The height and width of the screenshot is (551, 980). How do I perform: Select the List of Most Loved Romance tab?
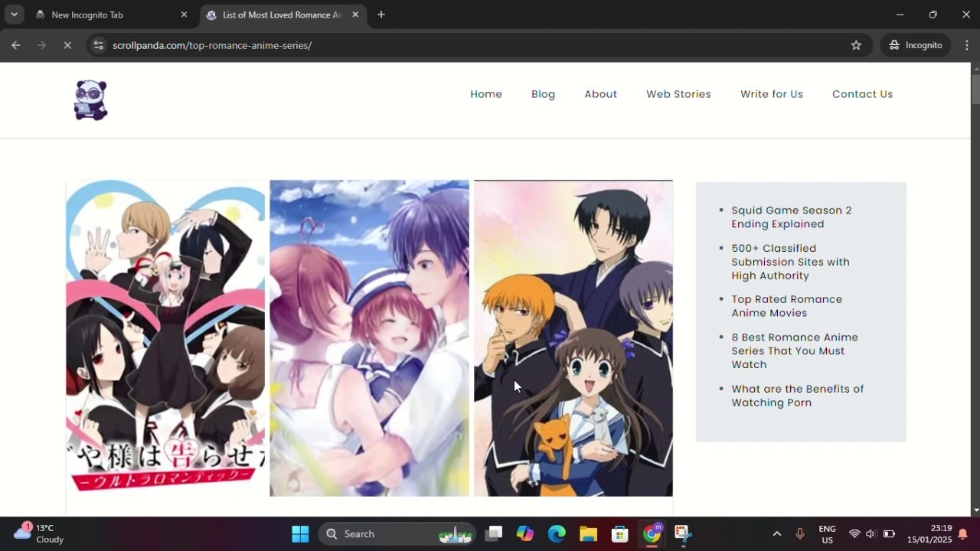coord(282,15)
